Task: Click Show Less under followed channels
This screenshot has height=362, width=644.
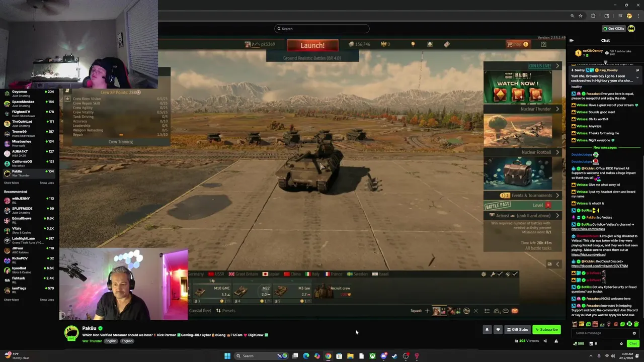Action: tap(47, 183)
